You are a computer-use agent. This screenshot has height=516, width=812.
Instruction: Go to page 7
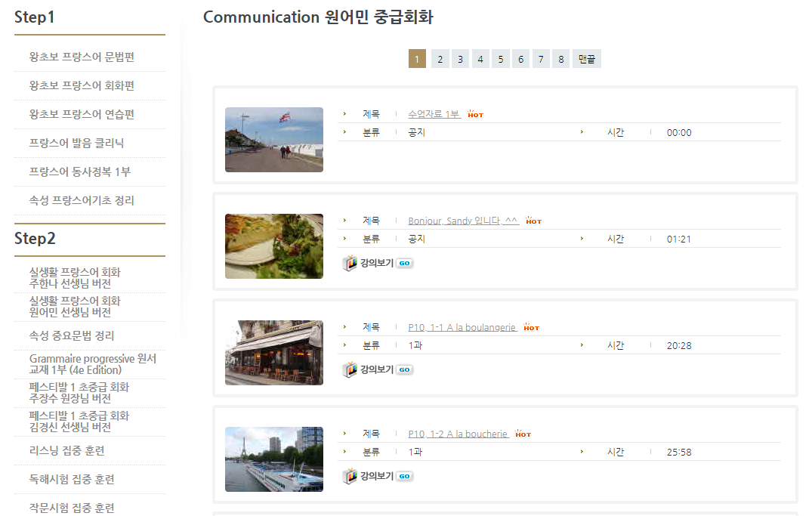click(x=541, y=59)
